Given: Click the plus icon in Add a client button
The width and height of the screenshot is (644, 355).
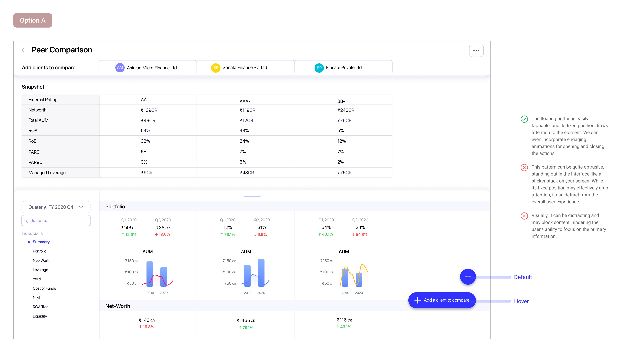Looking at the screenshot, I should (417, 300).
